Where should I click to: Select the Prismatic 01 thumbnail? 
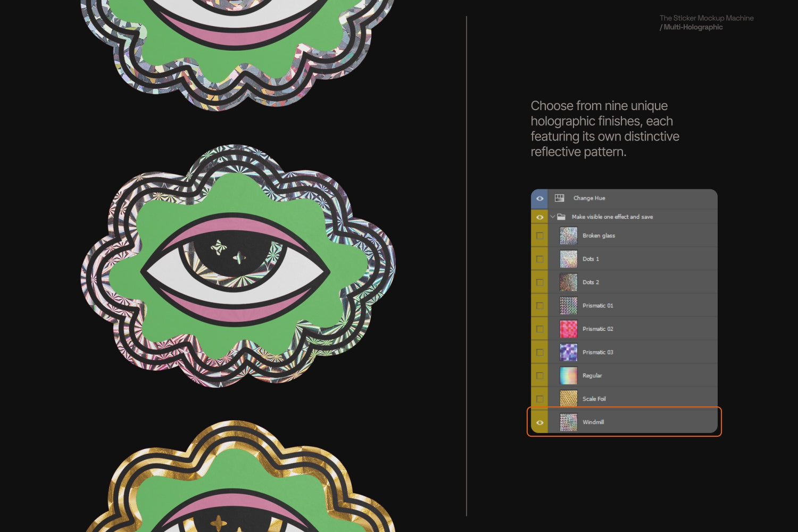point(569,306)
